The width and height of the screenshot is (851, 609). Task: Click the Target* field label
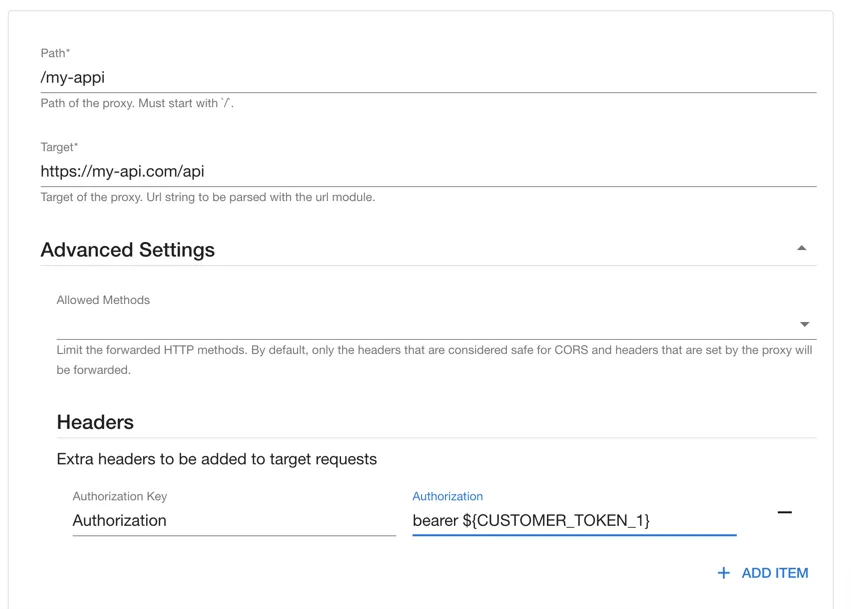59,147
